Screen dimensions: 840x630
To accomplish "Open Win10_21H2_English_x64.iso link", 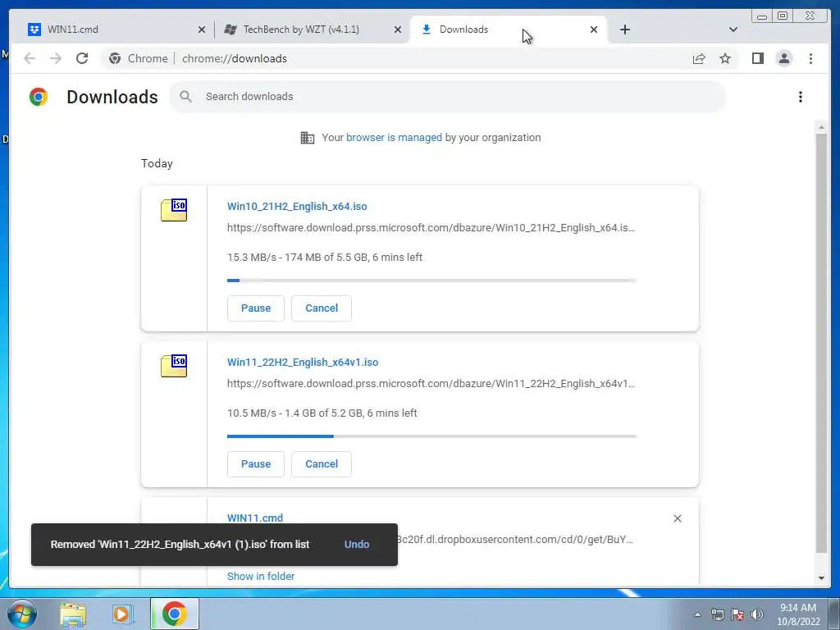I will [x=297, y=206].
